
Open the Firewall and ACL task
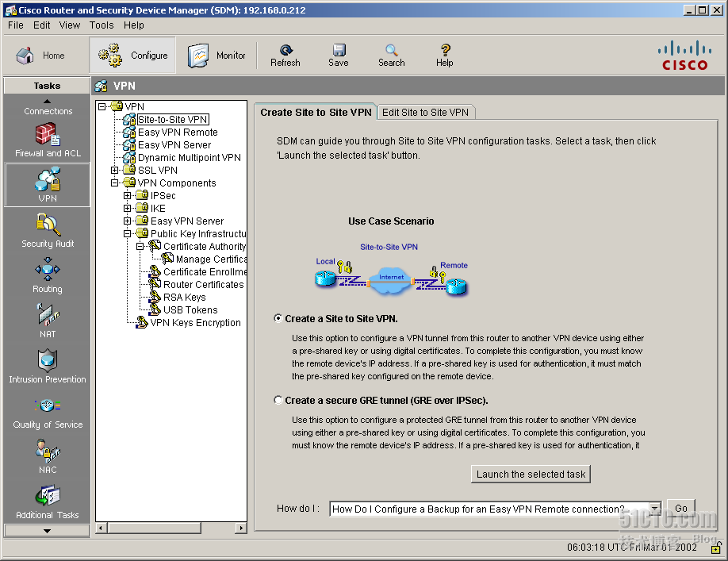[x=48, y=140]
